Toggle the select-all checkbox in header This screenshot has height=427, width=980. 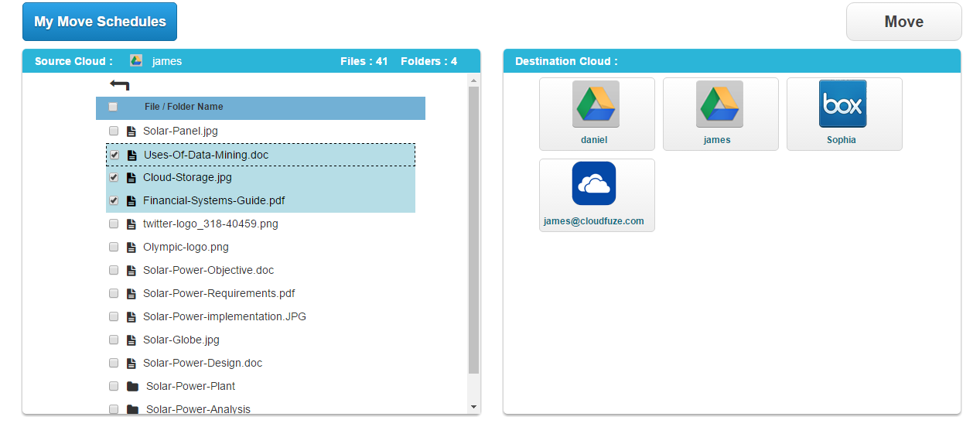click(x=113, y=107)
